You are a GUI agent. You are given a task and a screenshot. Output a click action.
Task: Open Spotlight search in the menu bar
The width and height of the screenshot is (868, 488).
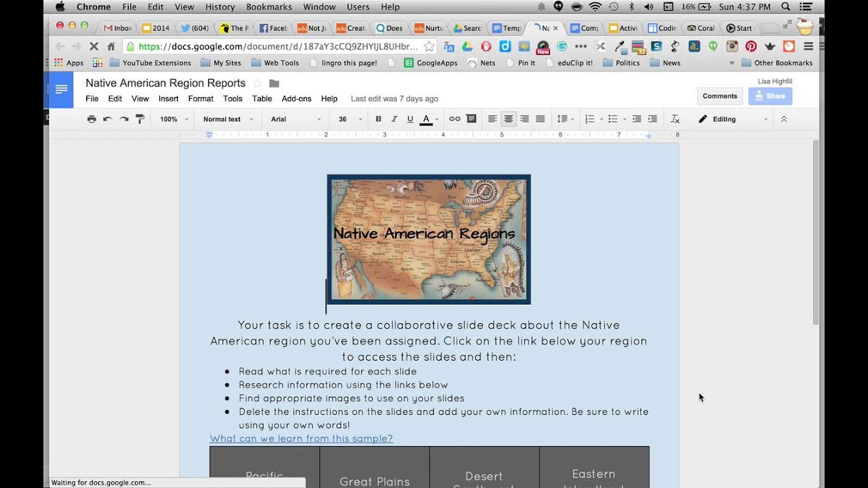click(x=786, y=7)
